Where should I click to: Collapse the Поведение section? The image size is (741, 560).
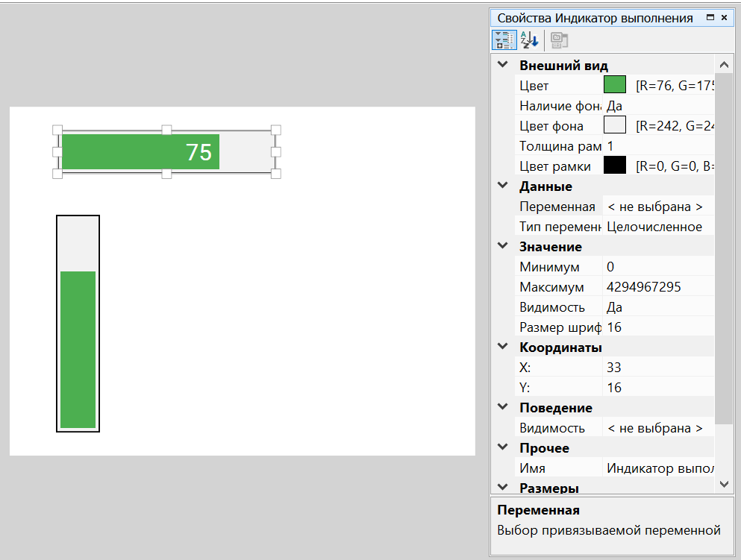(503, 408)
